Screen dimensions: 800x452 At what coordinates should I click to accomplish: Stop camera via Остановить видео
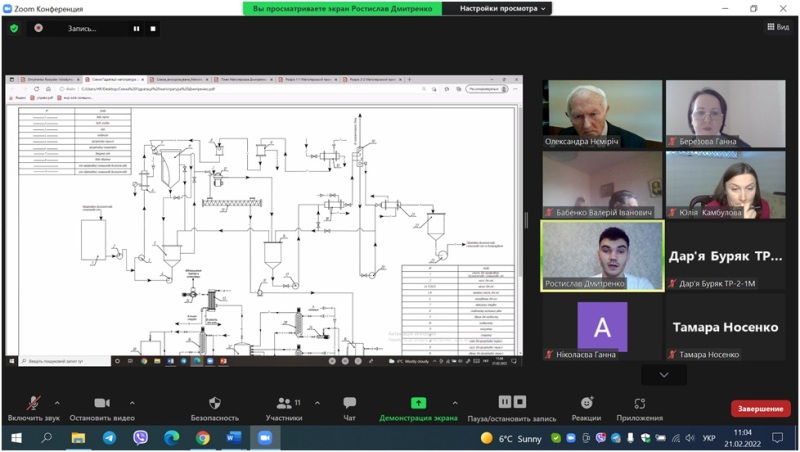102,403
